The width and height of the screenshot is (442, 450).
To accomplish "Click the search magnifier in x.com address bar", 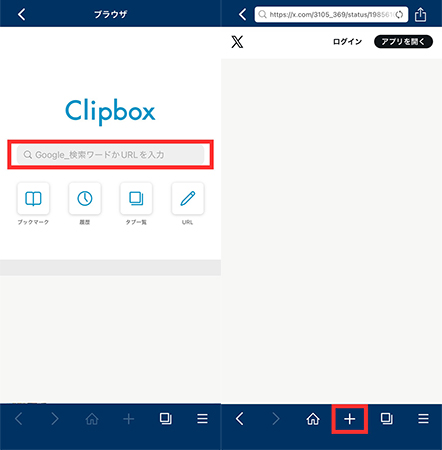I will tap(263, 14).
